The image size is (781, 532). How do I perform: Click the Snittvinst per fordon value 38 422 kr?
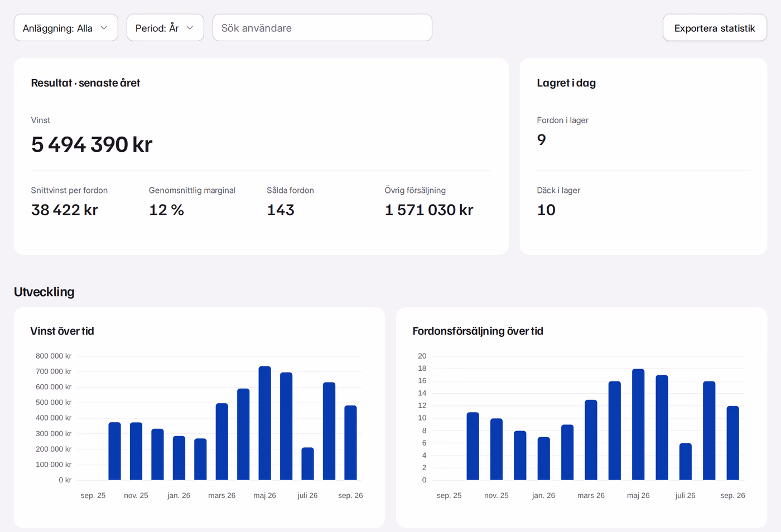(x=65, y=210)
